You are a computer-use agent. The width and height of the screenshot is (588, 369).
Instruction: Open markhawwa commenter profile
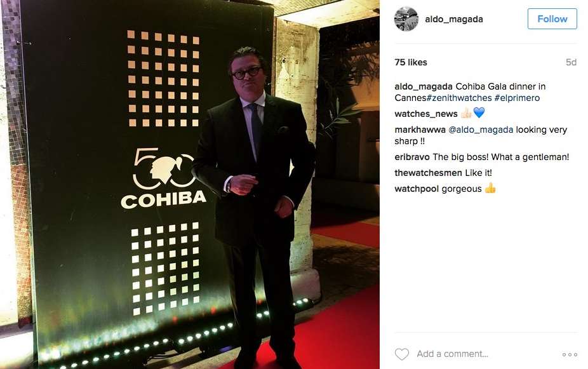pyautogui.click(x=420, y=130)
